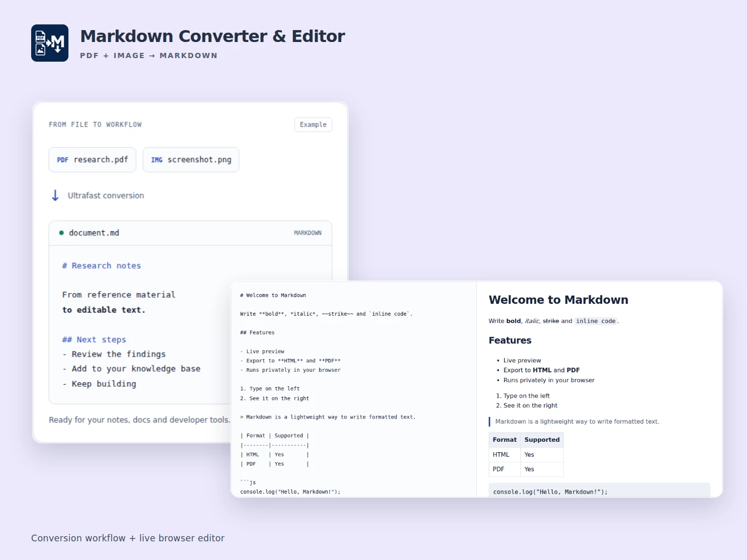Click 'See it on the right' preview item
The image size is (747, 560).
(530, 405)
